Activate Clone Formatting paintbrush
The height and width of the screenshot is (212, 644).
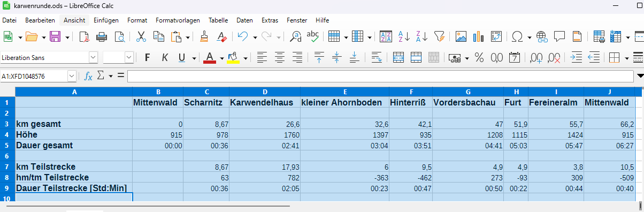pyautogui.click(x=204, y=37)
